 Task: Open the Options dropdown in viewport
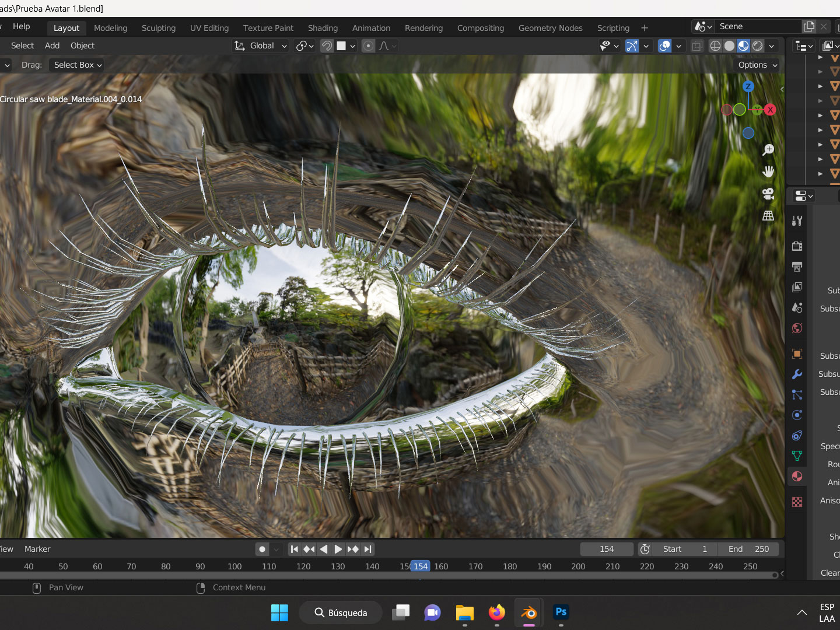click(757, 65)
